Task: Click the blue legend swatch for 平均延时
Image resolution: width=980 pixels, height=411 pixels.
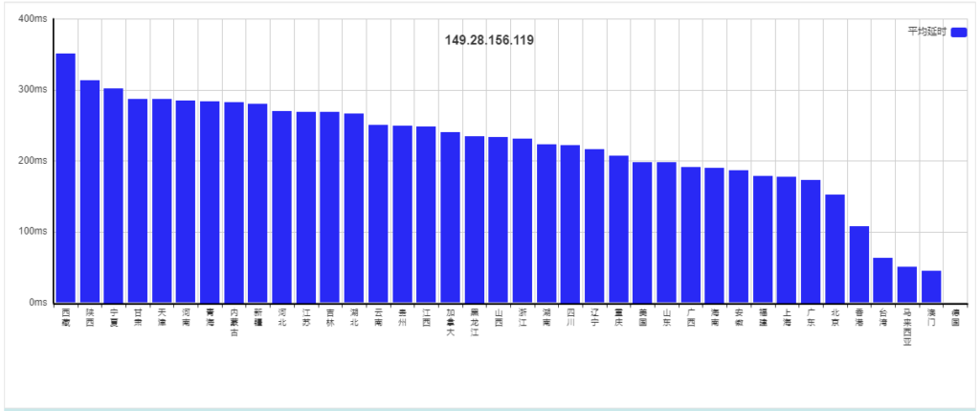Action: pyautogui.click(x=958, y=33)
